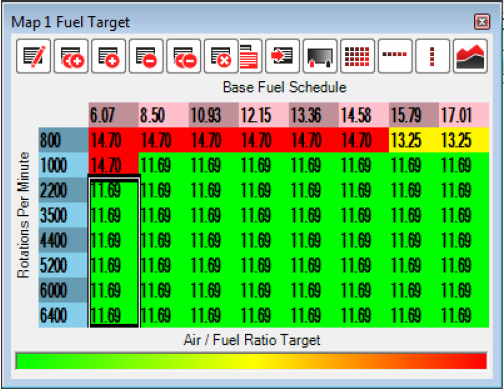This screenshot has height=390, width=504.
Task: Select the 17.01 column header
Action: 464,115
